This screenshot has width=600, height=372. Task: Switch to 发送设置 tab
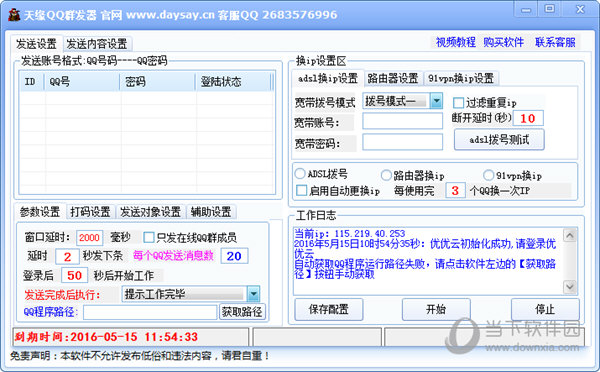click(36, 44)
